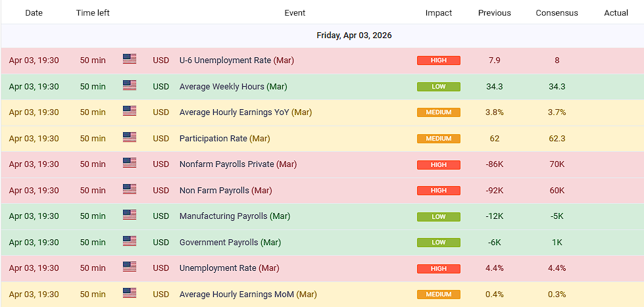Click consensus value 3.7%
The image size is (644, 307).
(x=557, y=112)
